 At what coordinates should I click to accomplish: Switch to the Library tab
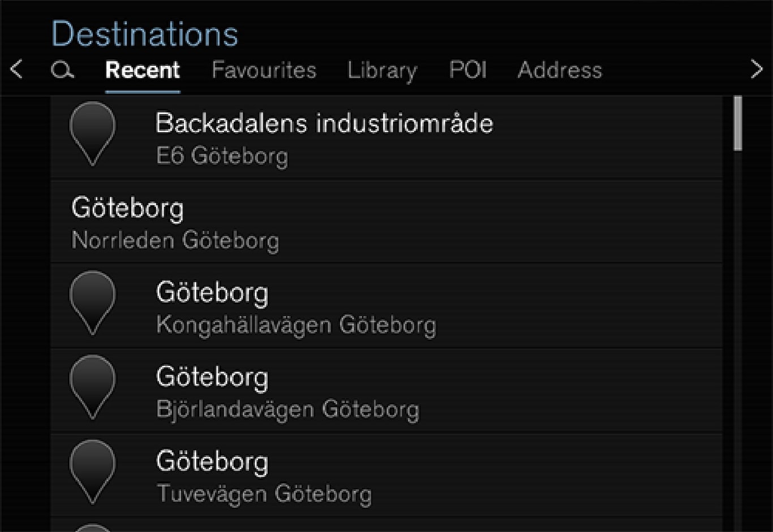click(x=382, y=71)
